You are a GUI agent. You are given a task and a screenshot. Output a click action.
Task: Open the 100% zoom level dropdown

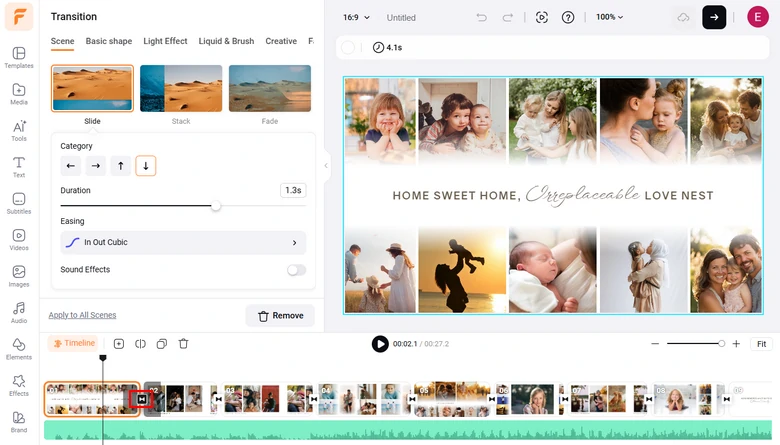click(x=609, y=17)
